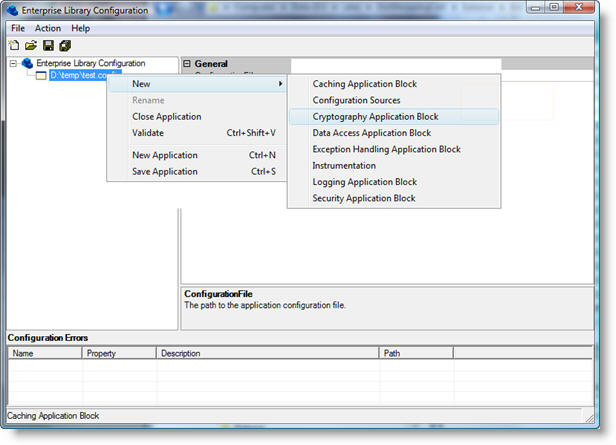Maximize the Enterprise Library Configuration window
Viewport: 616px width, 445px height.
click(x=554, y=7)
